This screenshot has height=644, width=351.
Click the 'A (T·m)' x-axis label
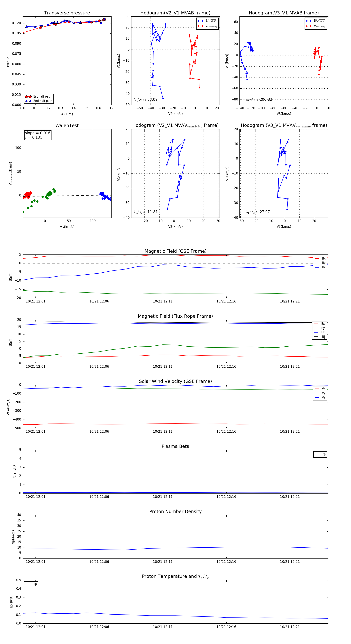[x=67, y=114]
